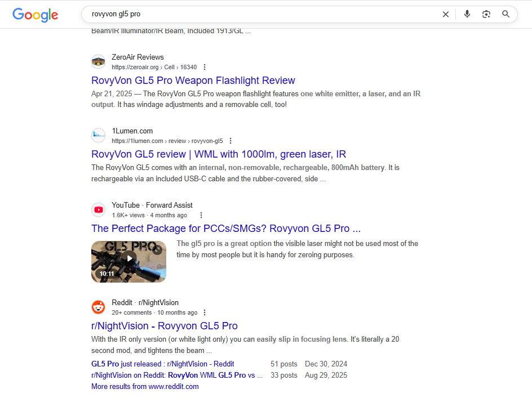Open The Perfect Package for PCCs/SMGs video link
The image size is (532, 407).
pyautogui.click(x=226, y=229)
